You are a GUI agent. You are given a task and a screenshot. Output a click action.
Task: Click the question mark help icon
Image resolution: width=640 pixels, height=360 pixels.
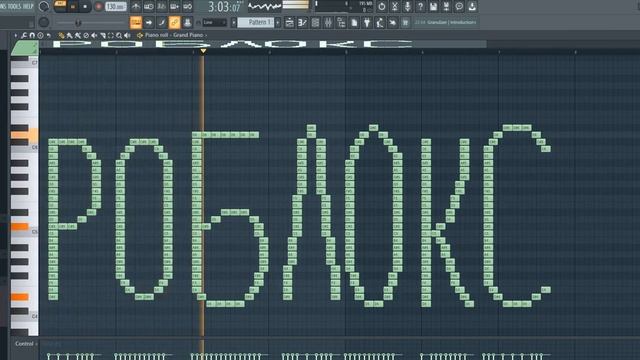click(420, 7)
